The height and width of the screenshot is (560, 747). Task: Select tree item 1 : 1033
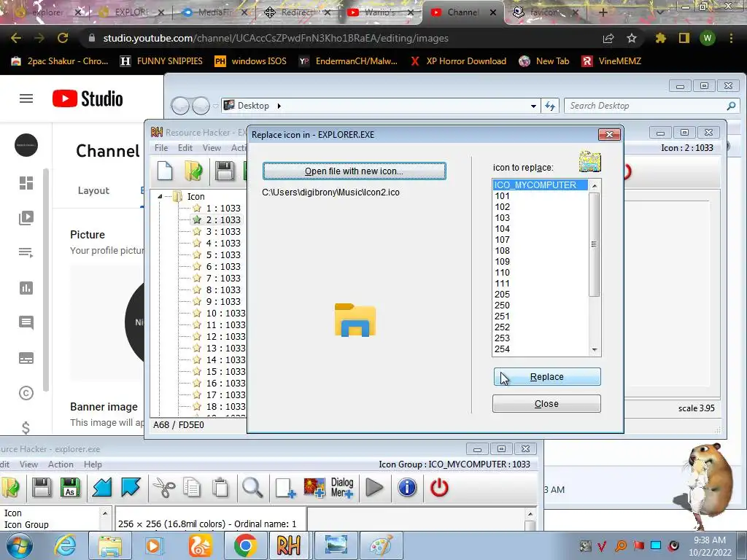click(x=223, y=208)
